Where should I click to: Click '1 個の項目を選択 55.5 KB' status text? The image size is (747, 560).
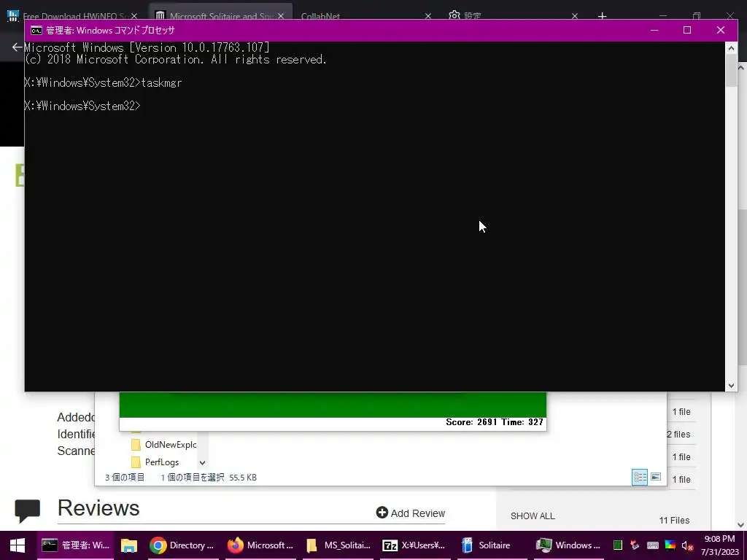(x=209, y=477)
